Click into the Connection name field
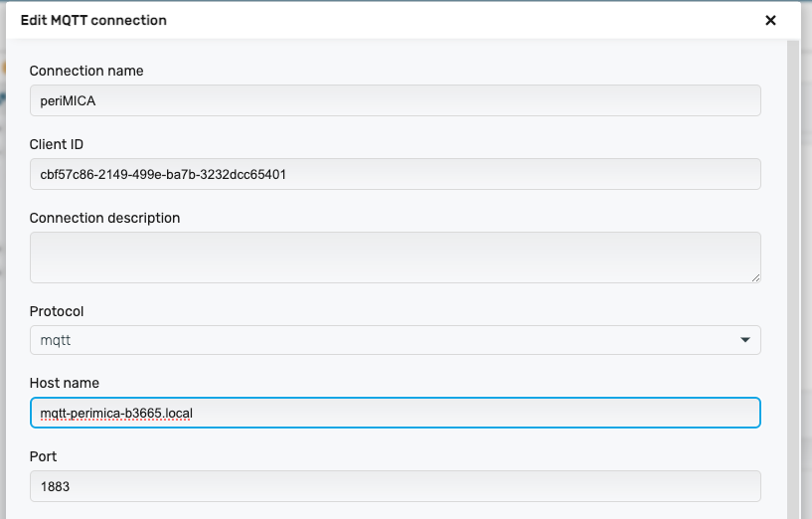Screen dimensions: 812x519 coord(395,100)
